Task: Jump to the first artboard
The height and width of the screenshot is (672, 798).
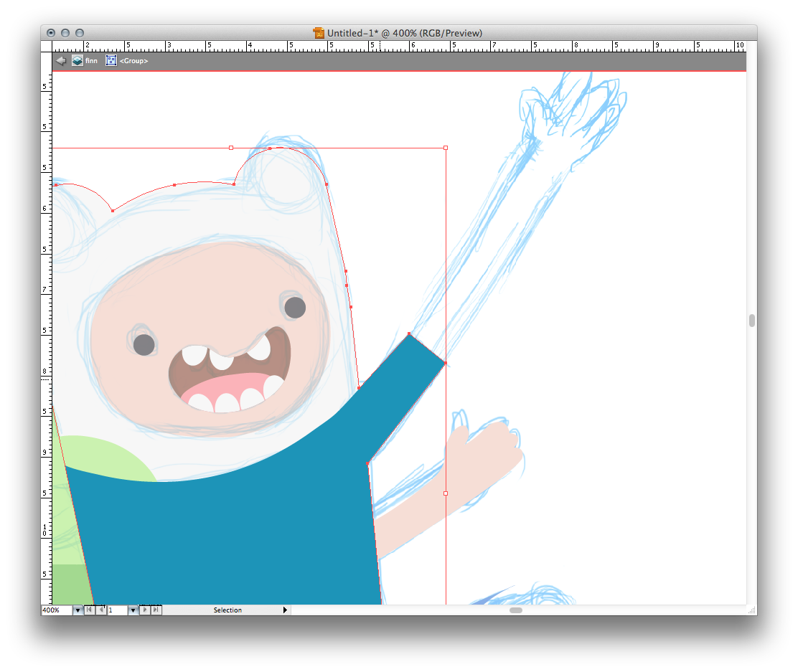Action: click(89, 610)
